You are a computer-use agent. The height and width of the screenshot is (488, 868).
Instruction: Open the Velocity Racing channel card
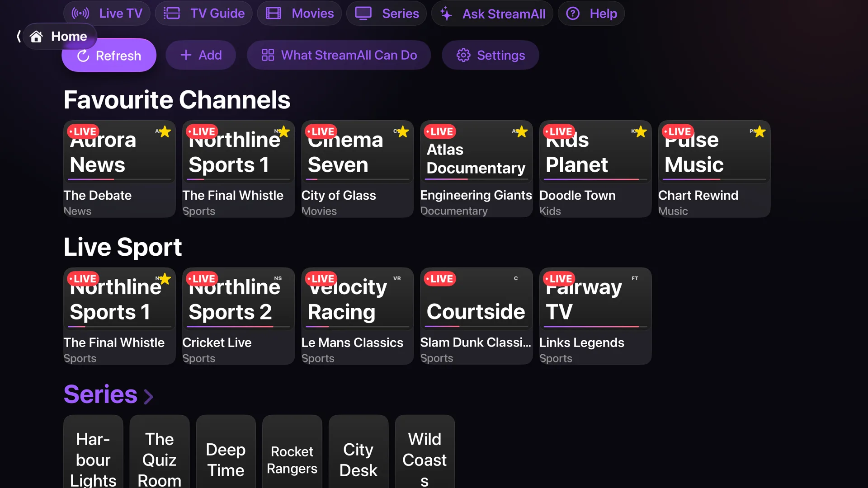(x=357, y=316)
